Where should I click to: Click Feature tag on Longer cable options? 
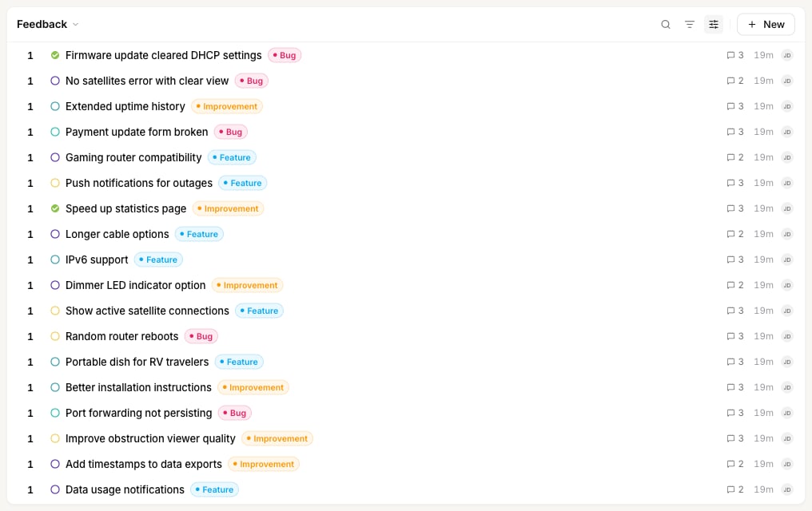point(199,234)
